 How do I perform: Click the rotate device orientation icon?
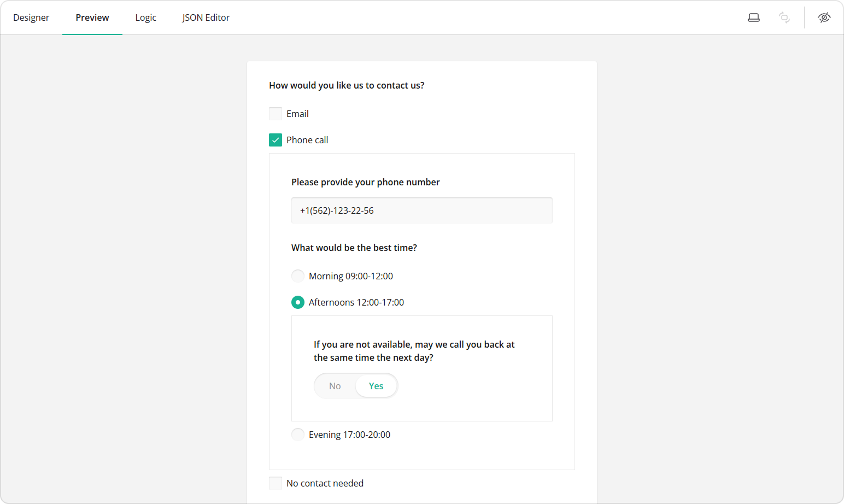tap(784, 17)
